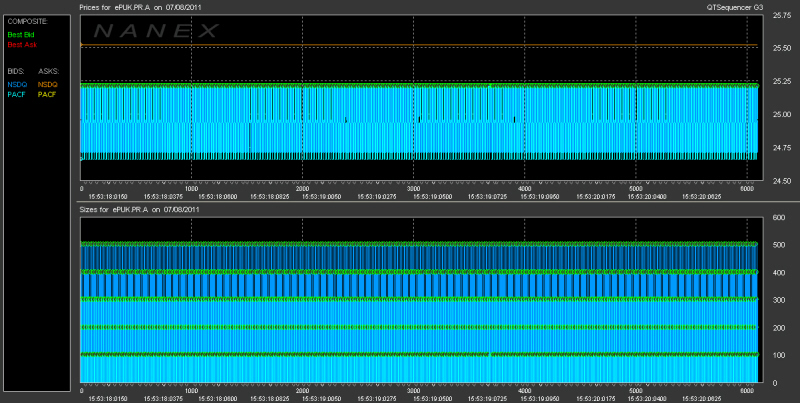This screenshot has width=800, height=403.
Task: Click the 600 size axis label
Action: [779, 217]
